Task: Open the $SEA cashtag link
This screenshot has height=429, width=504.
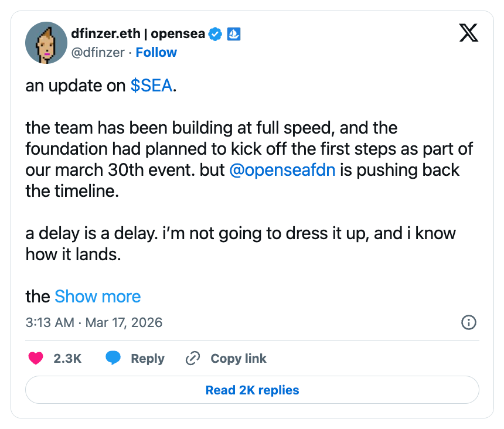Action: (x=151, y=86)
